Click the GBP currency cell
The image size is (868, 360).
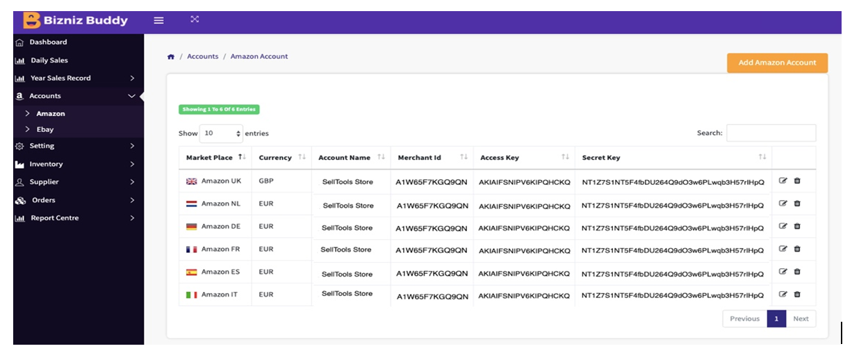click(x=282, y=181)
